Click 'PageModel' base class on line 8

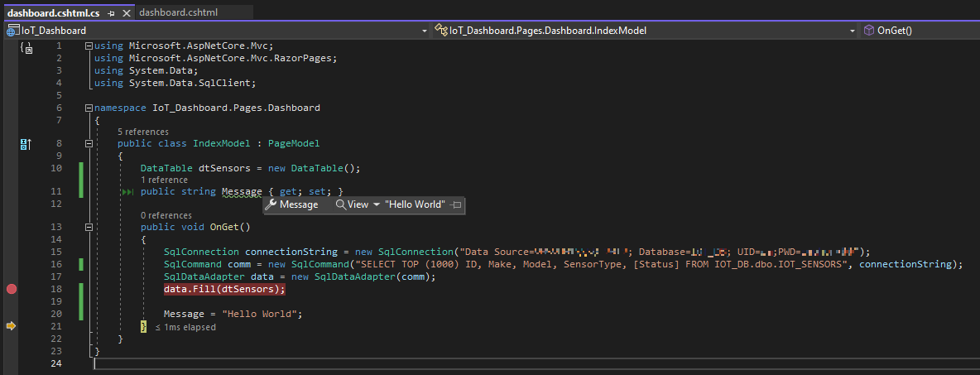294,143
